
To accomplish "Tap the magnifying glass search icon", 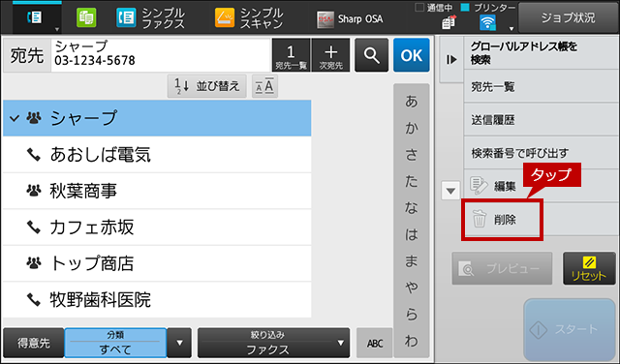I will [371, 55].
